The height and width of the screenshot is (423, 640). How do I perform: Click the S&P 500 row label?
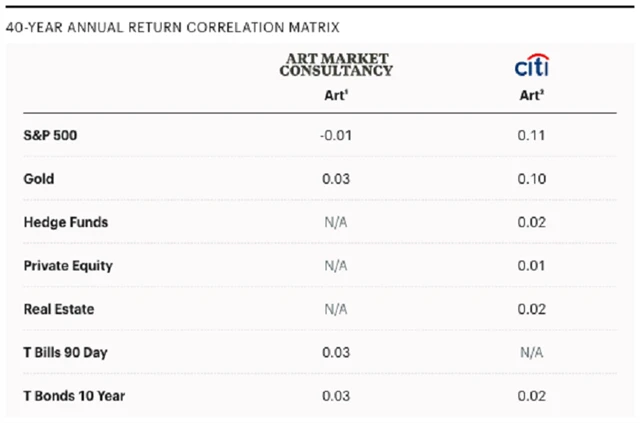pos(50,136)
